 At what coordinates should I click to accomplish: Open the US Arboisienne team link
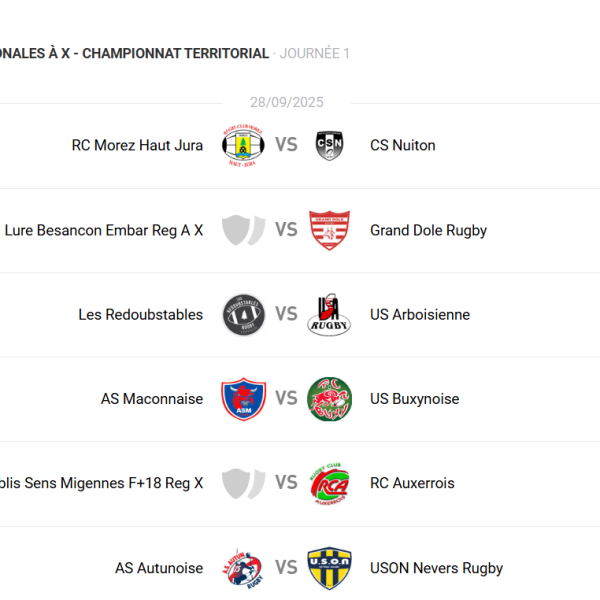[x=419, y=314]
